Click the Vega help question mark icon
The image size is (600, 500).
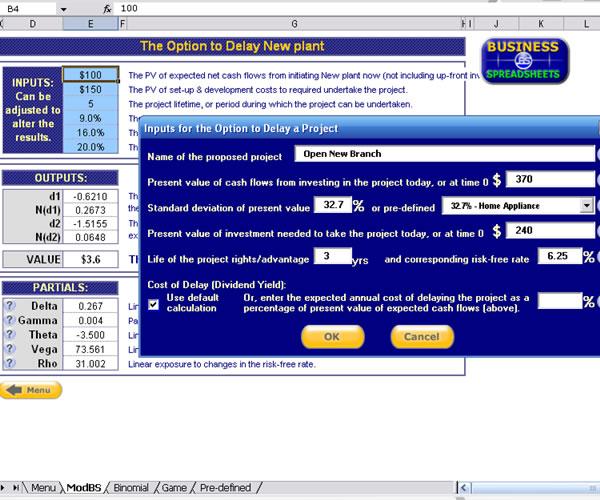pos(9,350)
